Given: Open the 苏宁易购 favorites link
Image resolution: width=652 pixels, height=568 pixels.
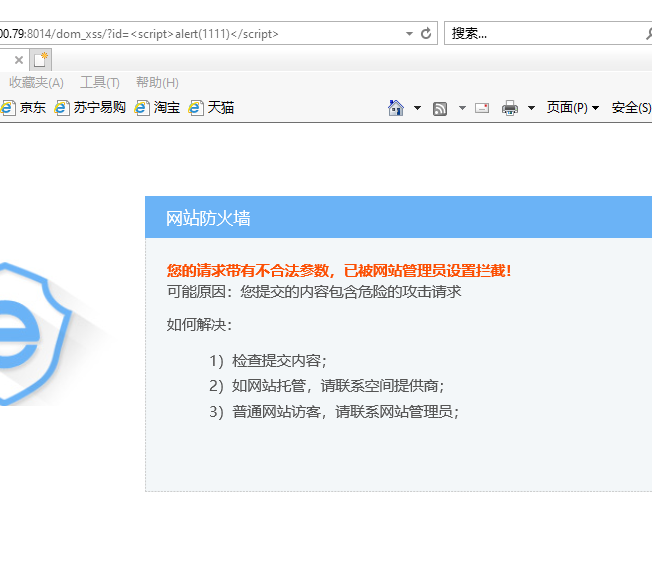Looking at the screenshot, I should [100, 108].
